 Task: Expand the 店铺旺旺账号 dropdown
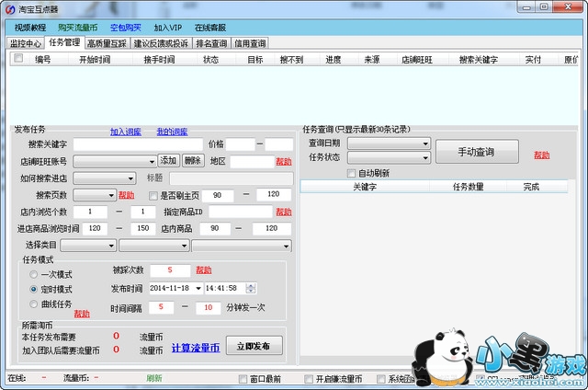pos(150,161)
